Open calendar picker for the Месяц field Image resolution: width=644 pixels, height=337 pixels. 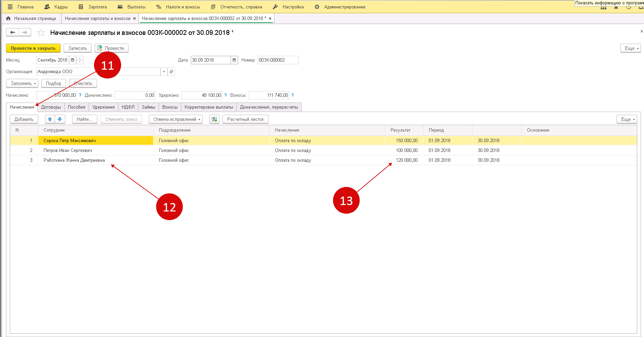pyautogui.click(x=72, y=60)
